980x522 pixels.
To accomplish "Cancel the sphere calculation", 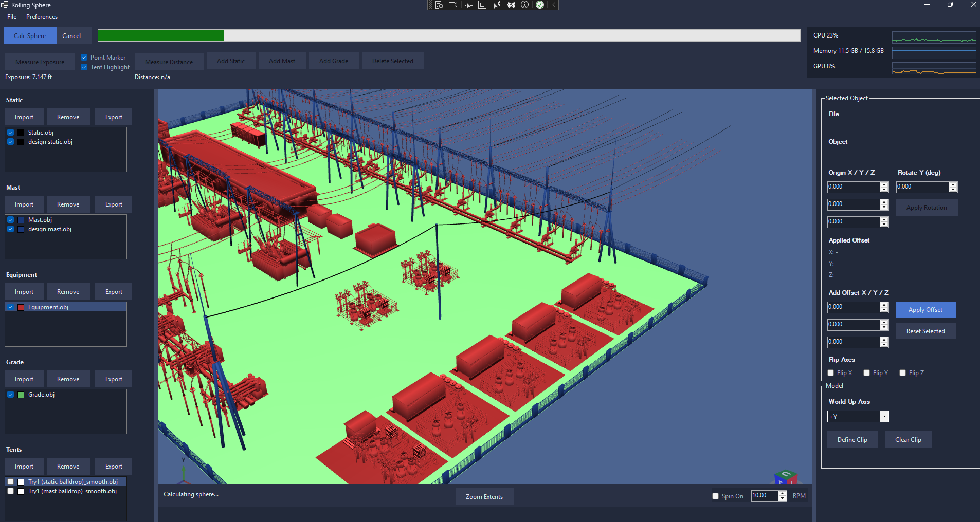I will tap(71, 36).
